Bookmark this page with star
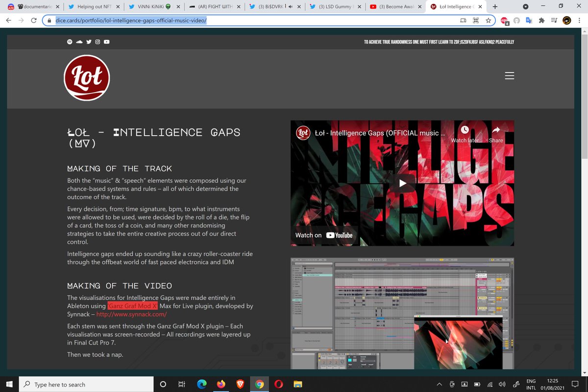This screenshot has width=588, height=392. pyautogui.click(x=489, y=21)
